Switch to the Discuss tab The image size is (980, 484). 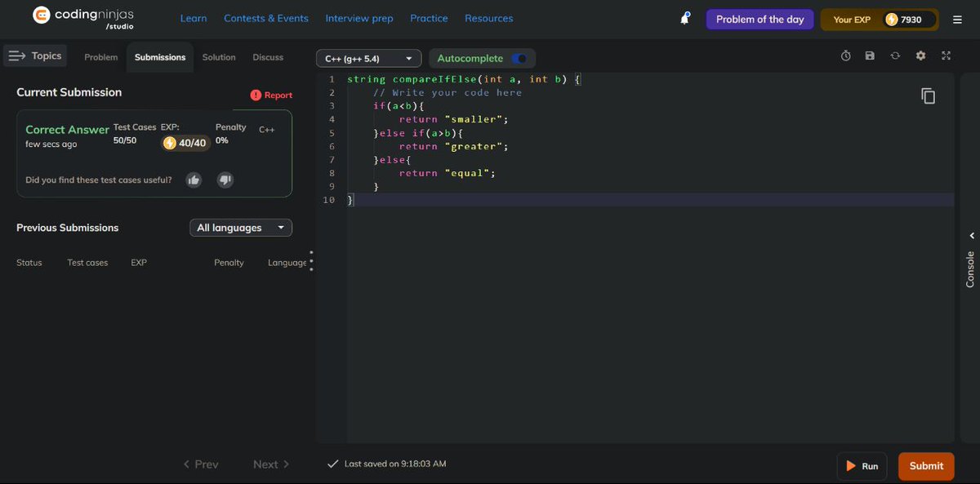(x=268, y=57)
